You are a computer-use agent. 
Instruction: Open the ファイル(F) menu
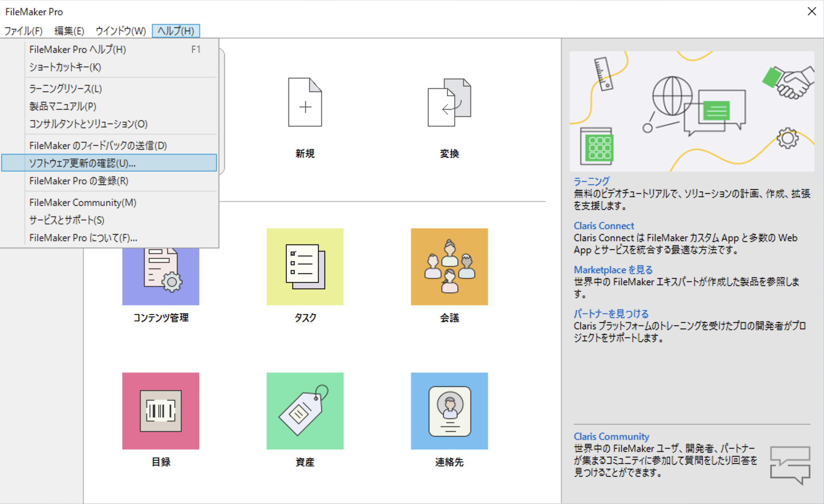point(23,30)
